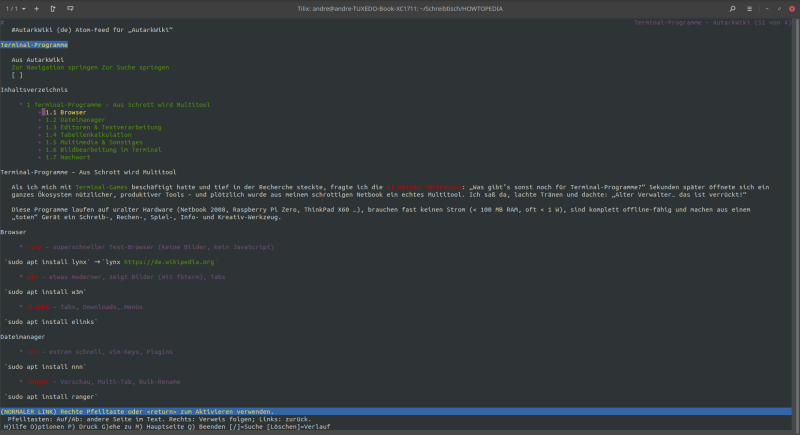
Task: Click the 'Aus AutarkWiki' line
Action: pos(38,60)
